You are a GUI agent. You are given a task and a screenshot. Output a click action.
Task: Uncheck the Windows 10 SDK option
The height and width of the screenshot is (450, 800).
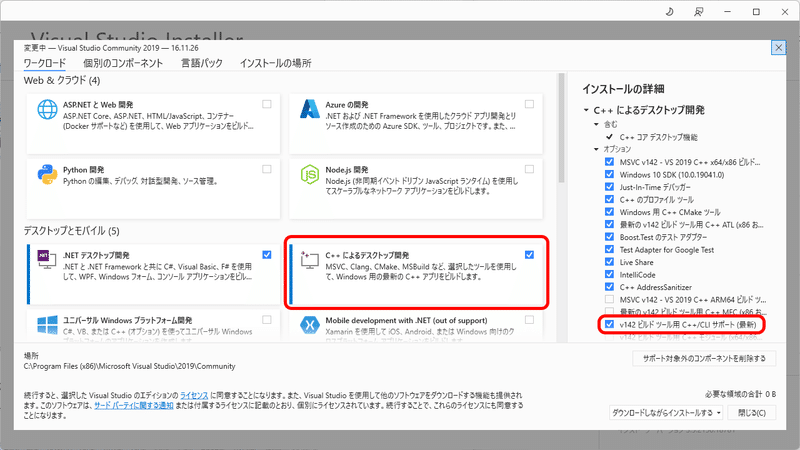609,174
